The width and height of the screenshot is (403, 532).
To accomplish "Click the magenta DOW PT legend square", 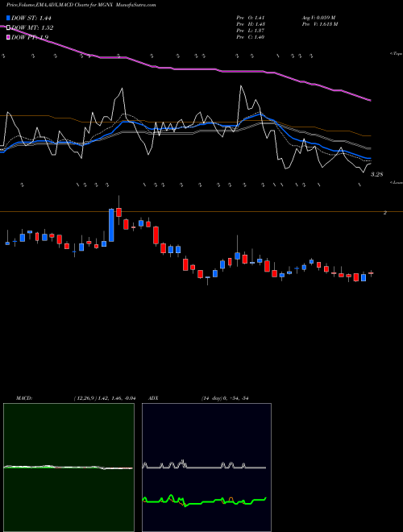I will (x=9, y=37).
